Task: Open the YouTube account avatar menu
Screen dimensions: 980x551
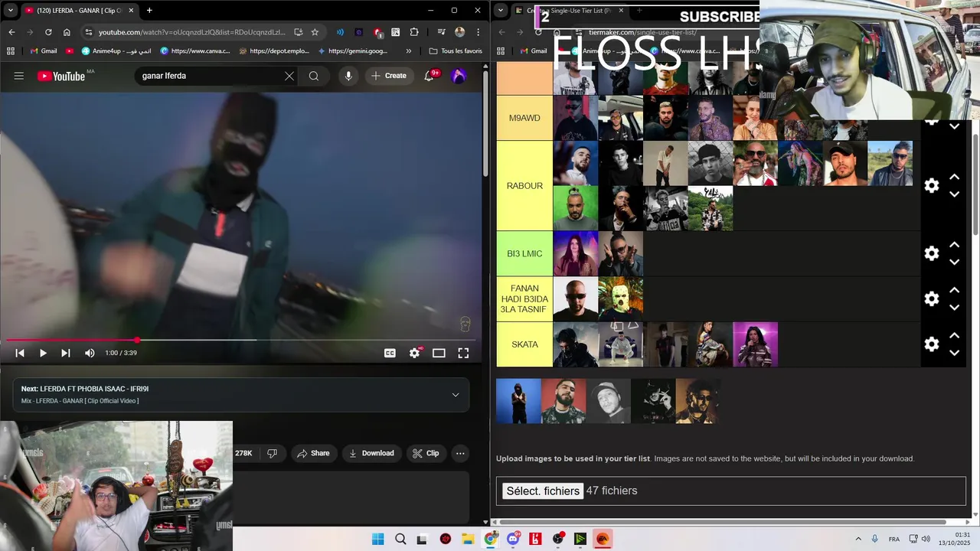Action: pos(459,76)
